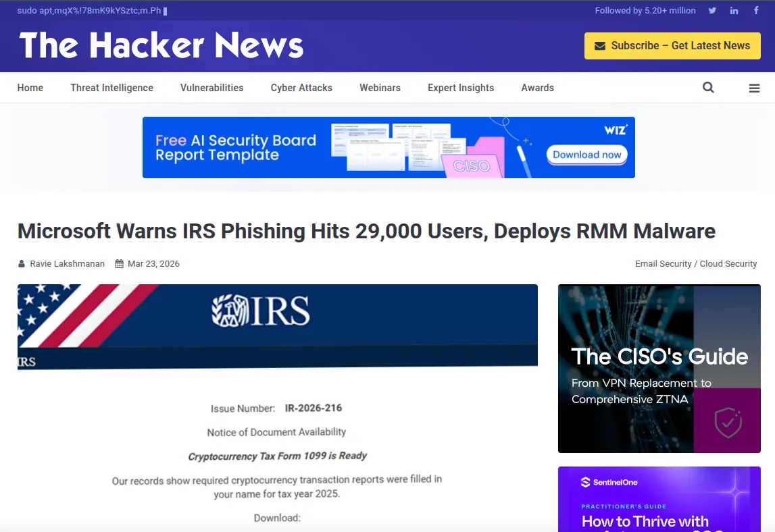Click the envelope icon in Subscribe button
Image resolution: width=775 pixels, height=532 pixels.
600,46
